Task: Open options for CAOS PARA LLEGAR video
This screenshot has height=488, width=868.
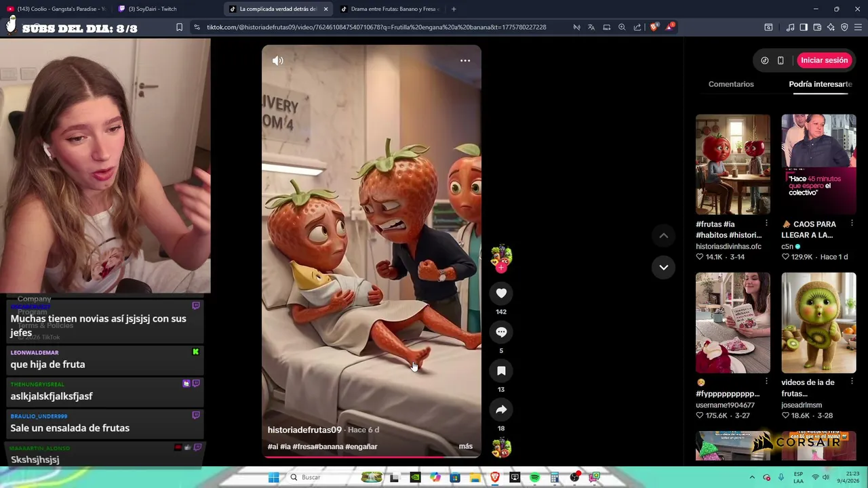Action: tap(852, 224)
